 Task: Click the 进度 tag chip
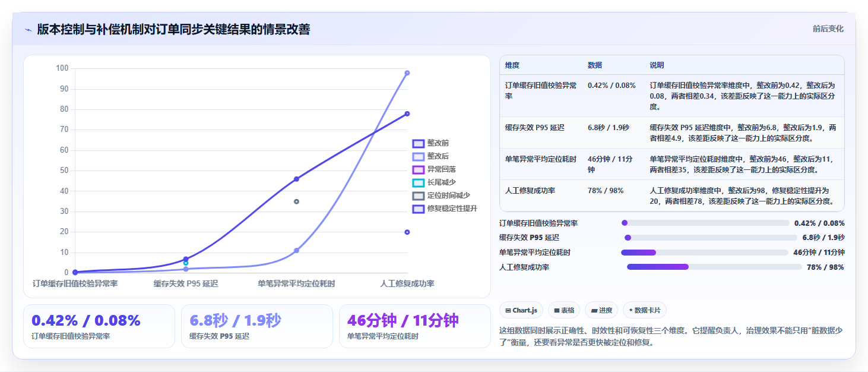[x=601, y=310]
